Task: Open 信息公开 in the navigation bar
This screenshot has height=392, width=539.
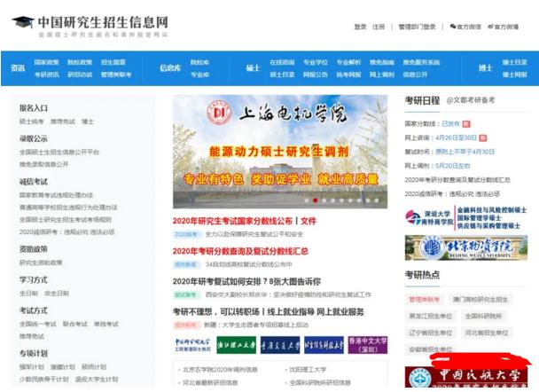Action: 415,74
